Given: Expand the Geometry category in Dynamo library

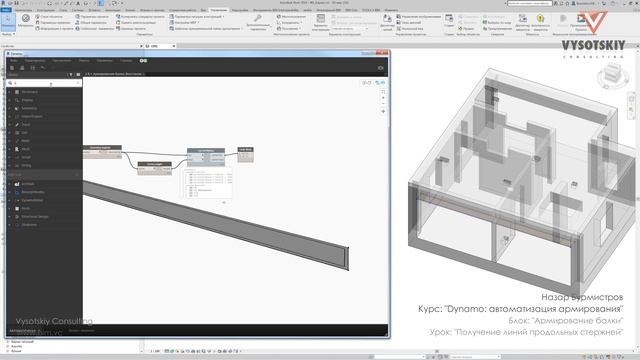Looking at the screenshot, I should (x=29, y=108).
